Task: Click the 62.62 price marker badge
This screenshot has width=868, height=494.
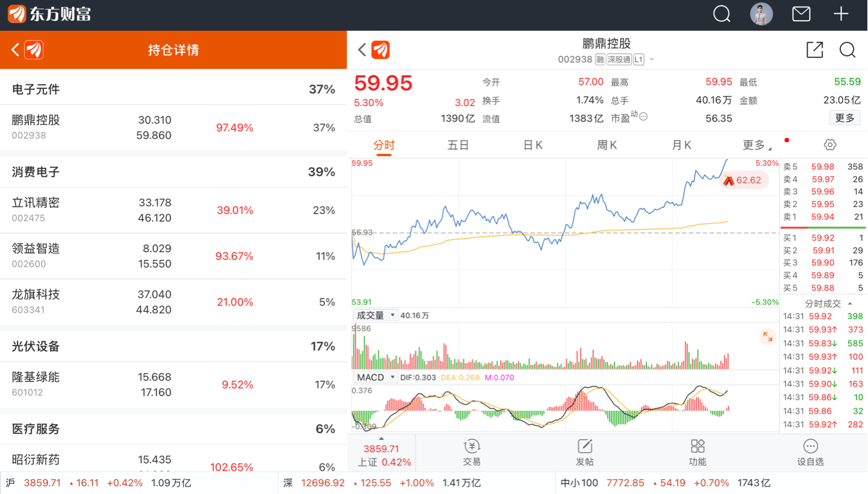Action: pos(743,180)
